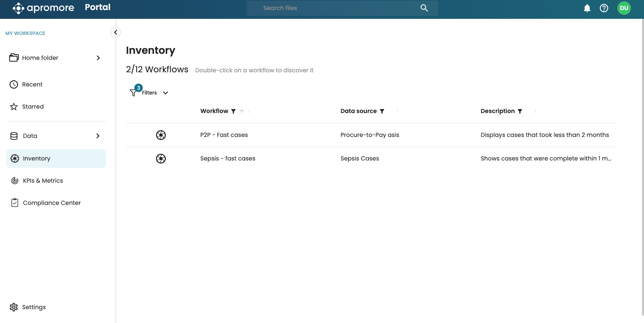Viewport: 644px width, 323px height.
Task: Click the P2P - Fast cases workflow icon
Action: [x=161, y=135]
